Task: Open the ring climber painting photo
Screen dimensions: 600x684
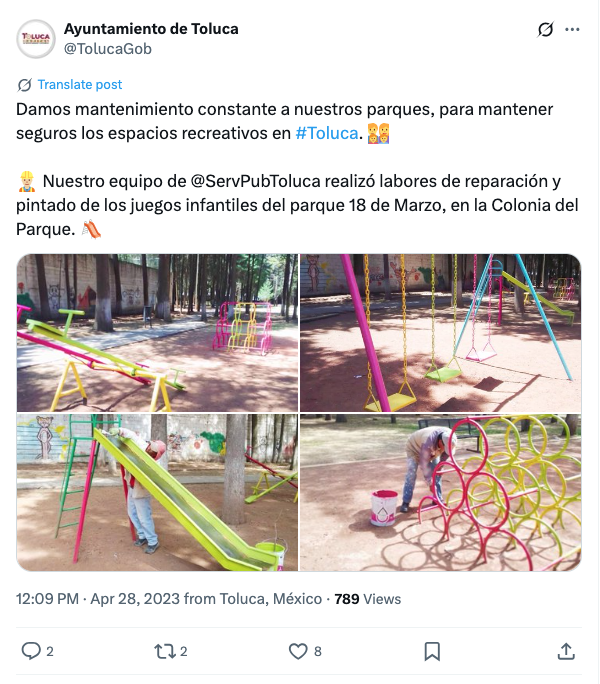Action: pos(440,492)
